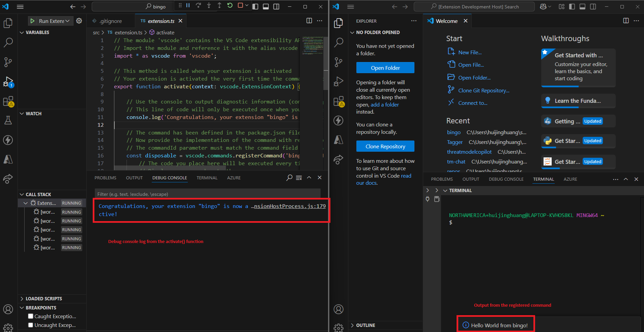Split the extension.ts editor right
Image resolution: width=644 pixels, height=332 pixels.
(x=309, y=21)
